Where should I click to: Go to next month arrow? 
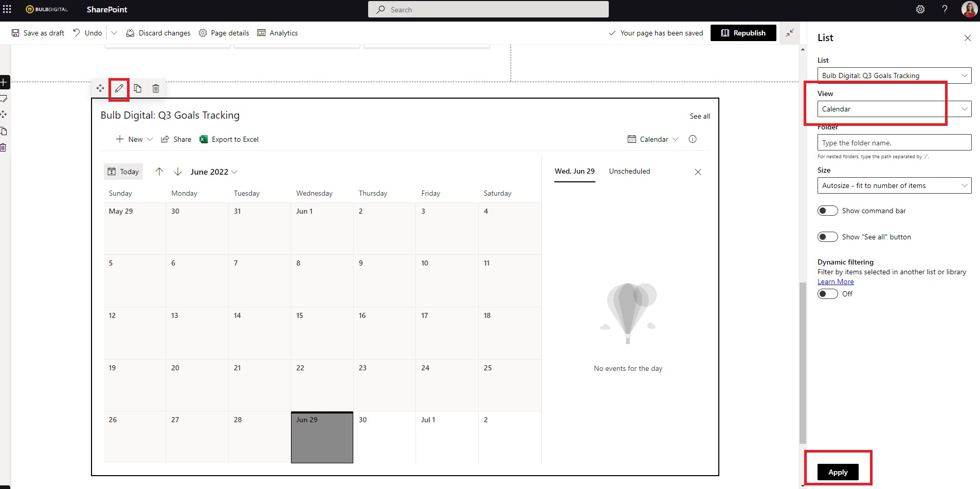(x=178, y=172)
